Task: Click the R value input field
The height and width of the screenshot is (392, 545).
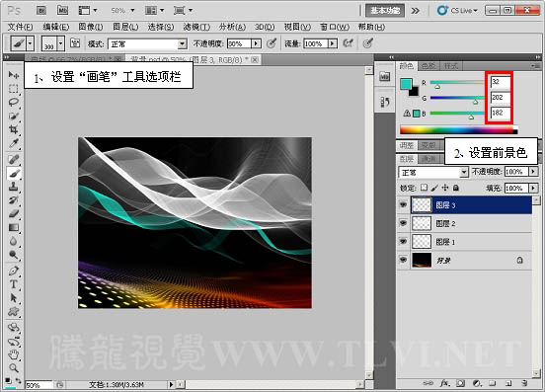Action: point(500,82)
